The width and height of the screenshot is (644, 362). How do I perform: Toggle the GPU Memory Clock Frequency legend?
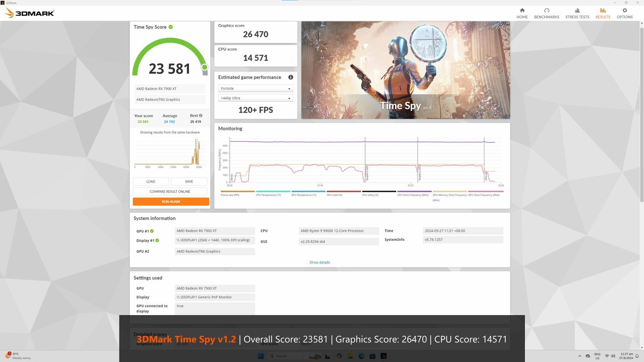450,196
